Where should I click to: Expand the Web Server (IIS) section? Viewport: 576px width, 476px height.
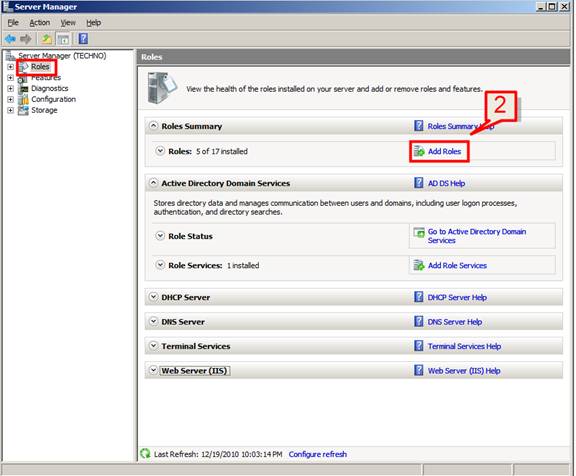pos(154,370)
